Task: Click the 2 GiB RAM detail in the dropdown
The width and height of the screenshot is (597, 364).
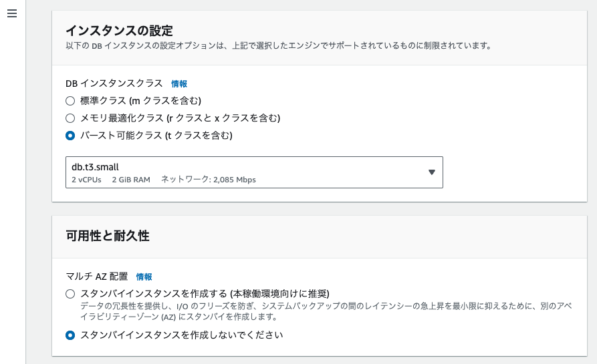Action: (131, 180)
